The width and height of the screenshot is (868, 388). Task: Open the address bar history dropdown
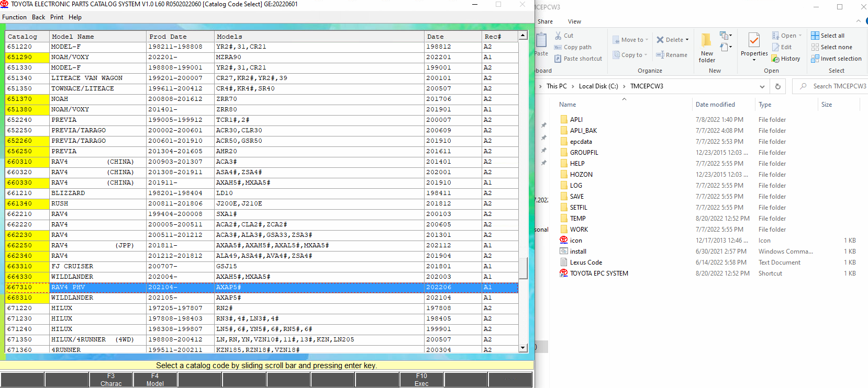[x=762, y=86]
